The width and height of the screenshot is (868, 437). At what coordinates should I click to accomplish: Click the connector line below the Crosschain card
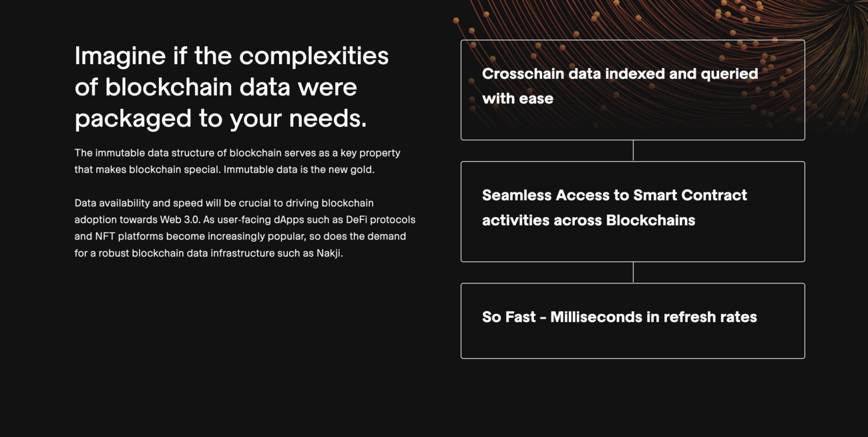point(633,150)
